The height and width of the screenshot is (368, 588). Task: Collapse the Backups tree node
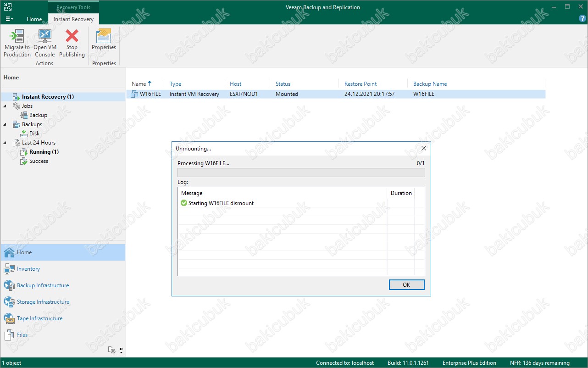click(5, 124)
